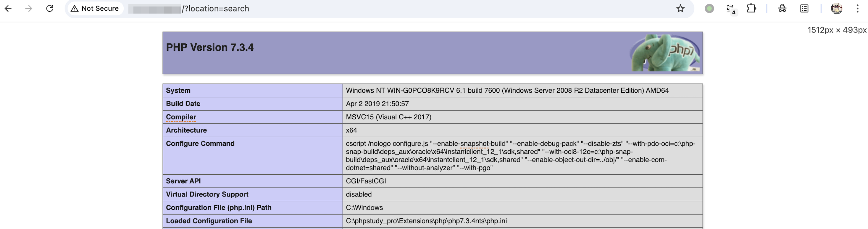
Task: Open the Extensions puzzle-piece menu
Action: point(751,8)
